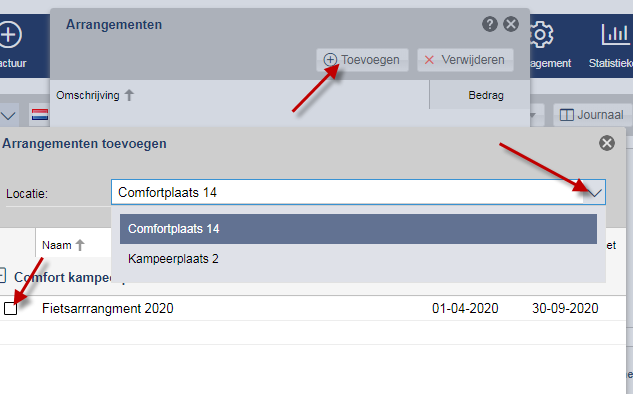The image size is (633, 394).
Task: Click the Toevoegen button
Action: coord(362,60)
